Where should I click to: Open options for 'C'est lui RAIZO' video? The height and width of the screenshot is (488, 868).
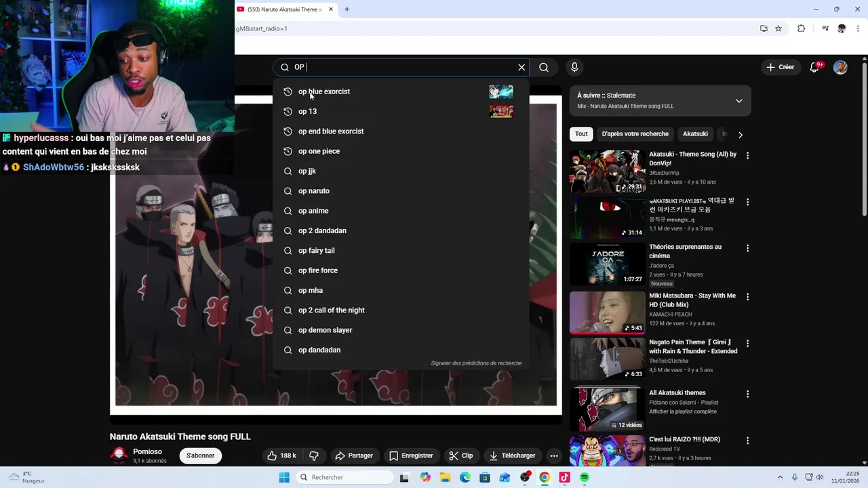pyautogui.click(x=747, y=441)
